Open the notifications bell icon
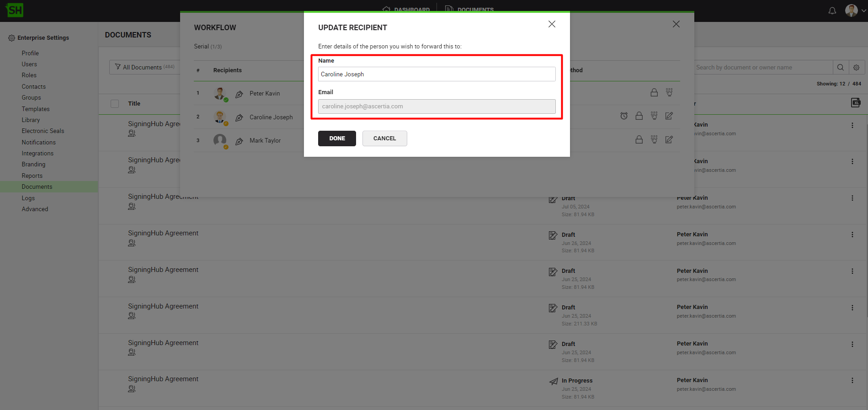 (832, 11)
